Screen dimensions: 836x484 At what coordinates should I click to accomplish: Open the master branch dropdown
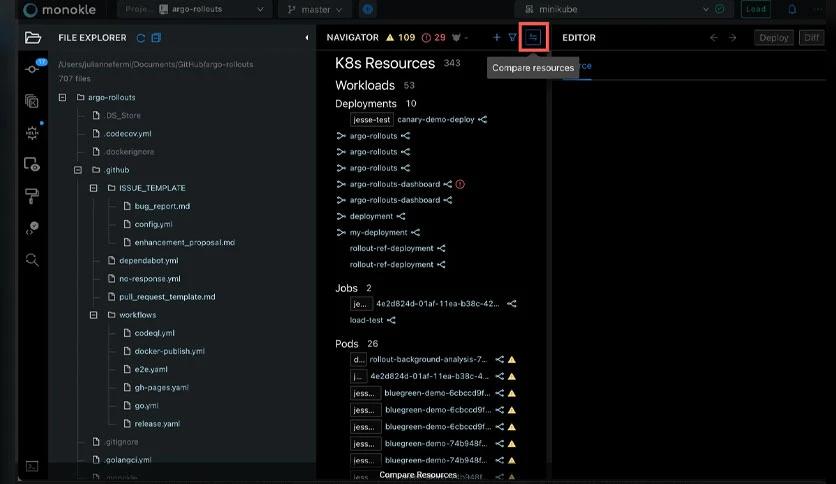point(315,9)
